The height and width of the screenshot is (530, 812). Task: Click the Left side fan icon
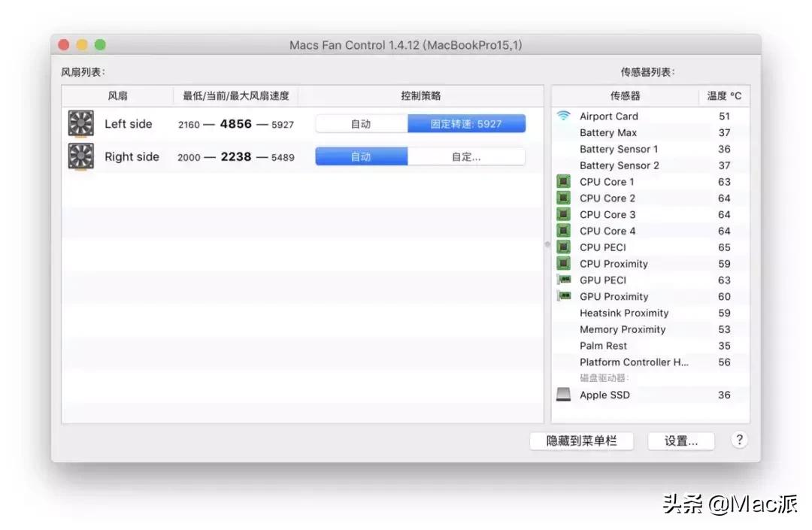coord(80,123)
